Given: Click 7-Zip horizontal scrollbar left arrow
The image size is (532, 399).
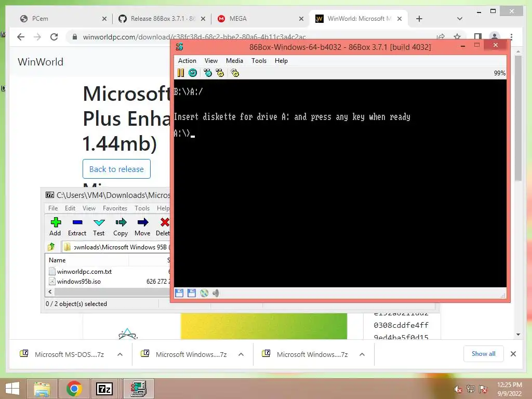Looking at the screenshot, I should (50, 292).
